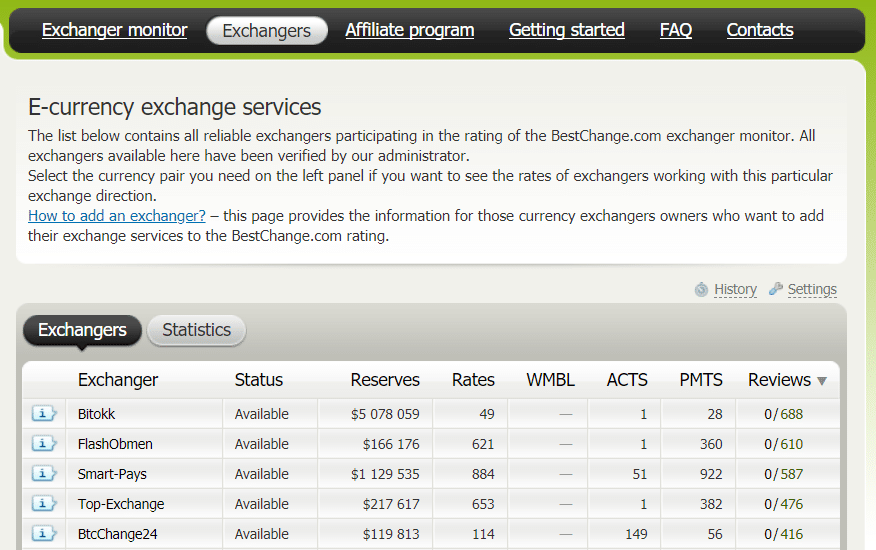Open the Top-Exchange exchanger name
This screenshot has width=876, height=550.
pyautogui.click(x=121, y=504)
